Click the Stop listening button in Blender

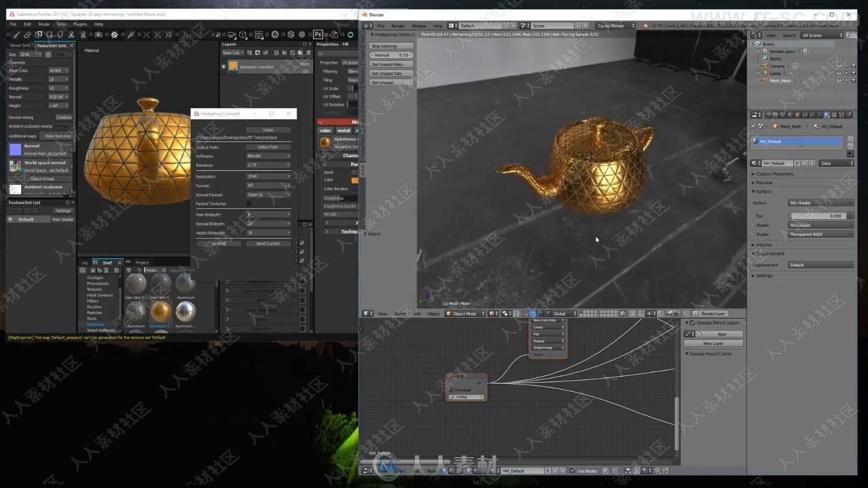(x=391, y=46)
